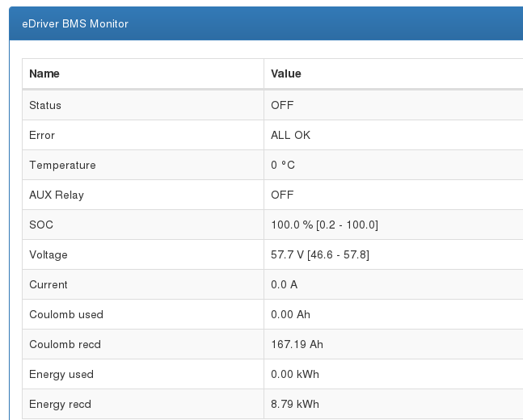Click the Temperature row label
This screenshot has width=523, height=420.
coord(62,165)
